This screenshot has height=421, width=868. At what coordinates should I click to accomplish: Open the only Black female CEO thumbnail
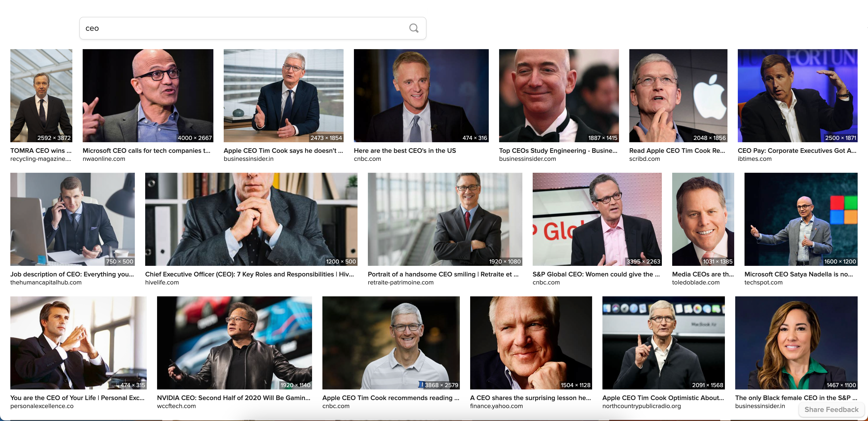click(x=796, y=343)
